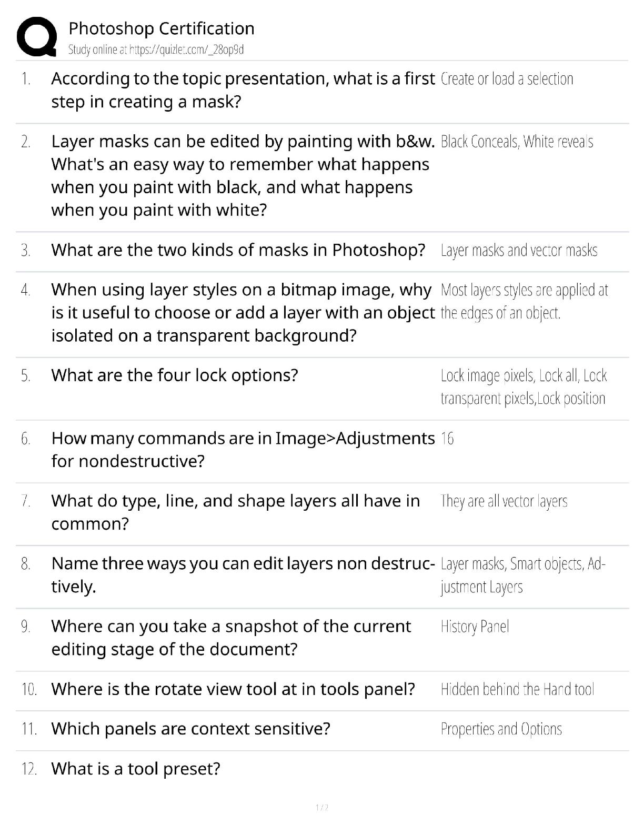The width and height of the screenshot is (644, 834).
Task: Click the rotate view tool question
Action: [x=233, y=689]
